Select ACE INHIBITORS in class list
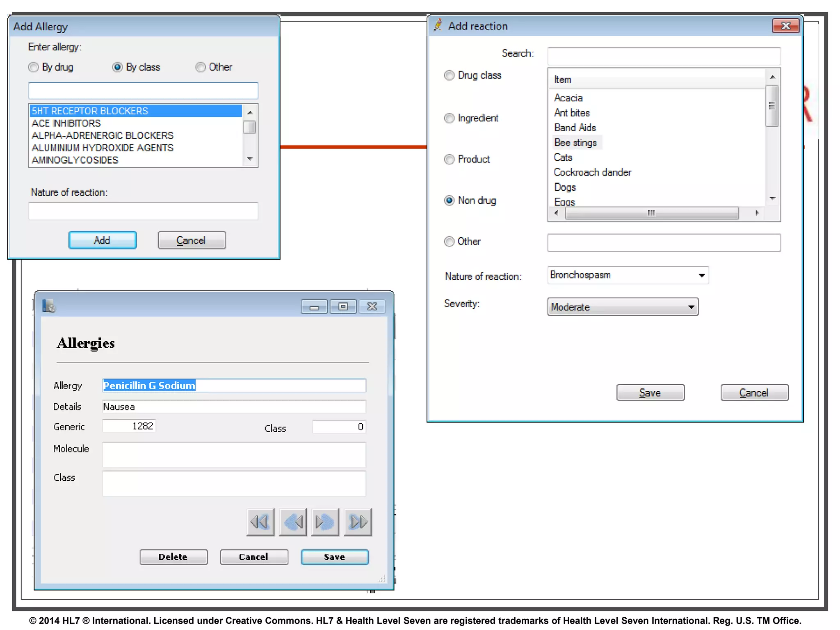The width and height of the screenshot is (840, 630). [66, 123]
